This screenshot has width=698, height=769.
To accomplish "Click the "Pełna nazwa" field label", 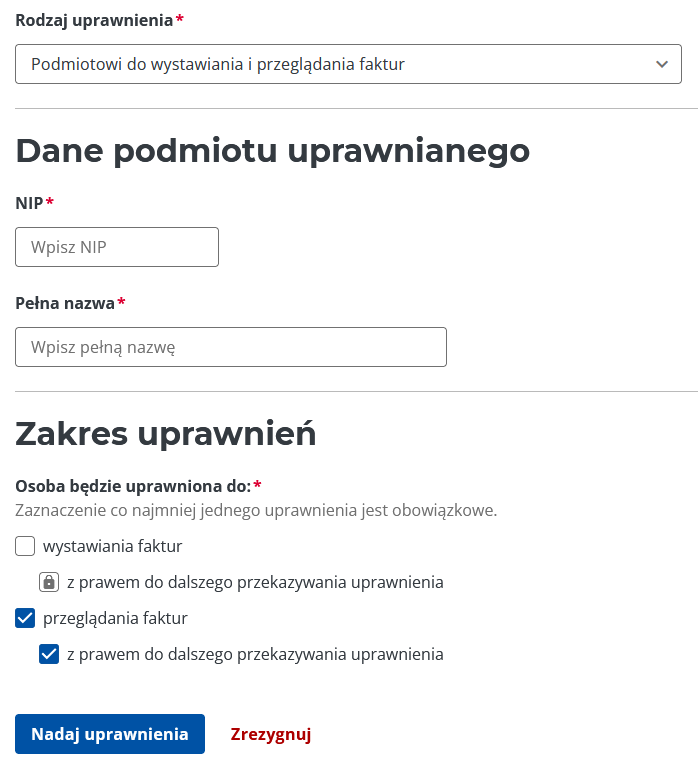I will coord(65,302).
